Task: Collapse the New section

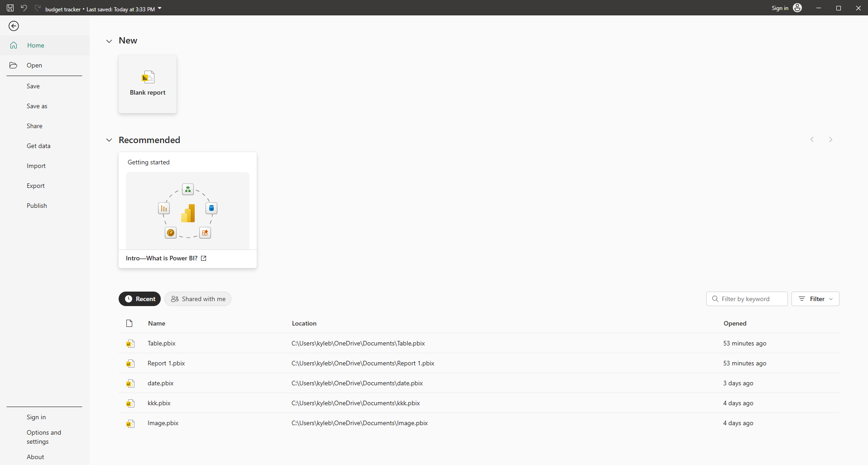Action: 109,41
